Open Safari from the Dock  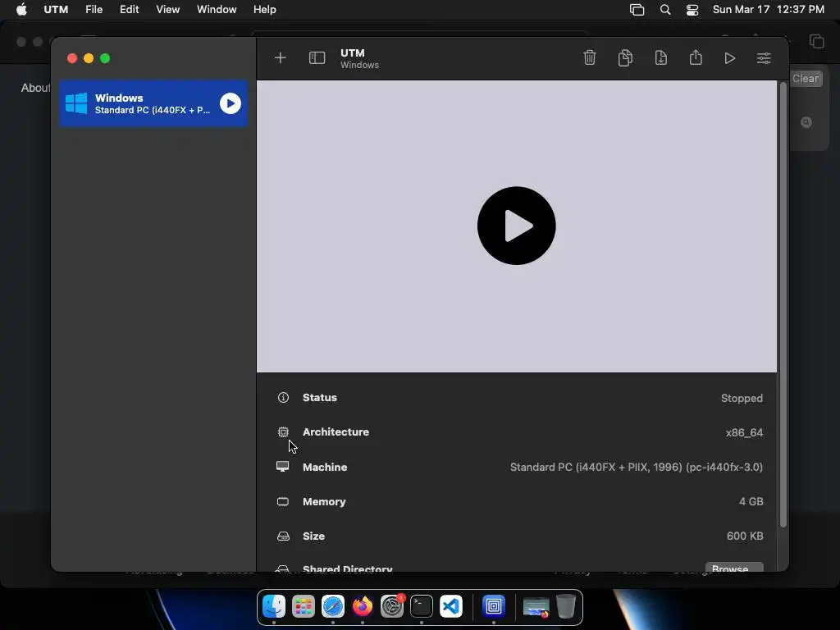coord(333,606)
